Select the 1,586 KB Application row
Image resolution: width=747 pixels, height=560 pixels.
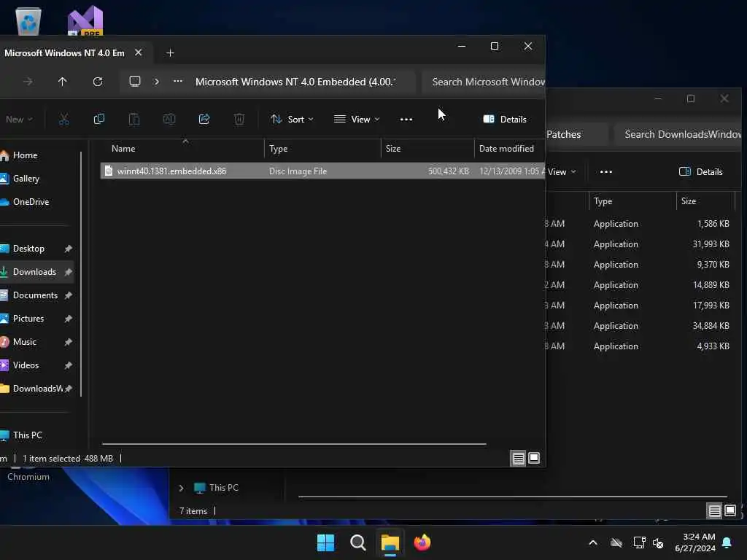coord(640,224)
